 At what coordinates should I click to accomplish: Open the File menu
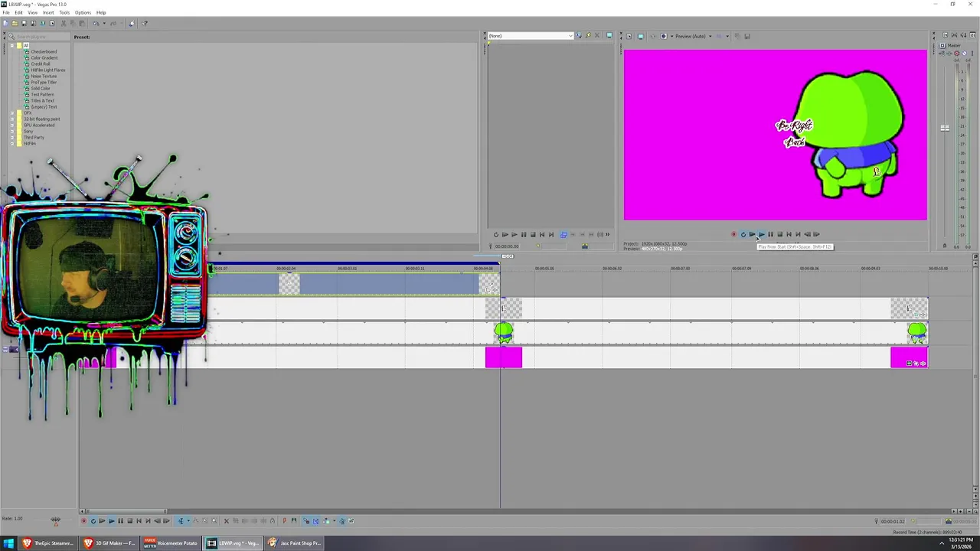[x=6, y=12]
